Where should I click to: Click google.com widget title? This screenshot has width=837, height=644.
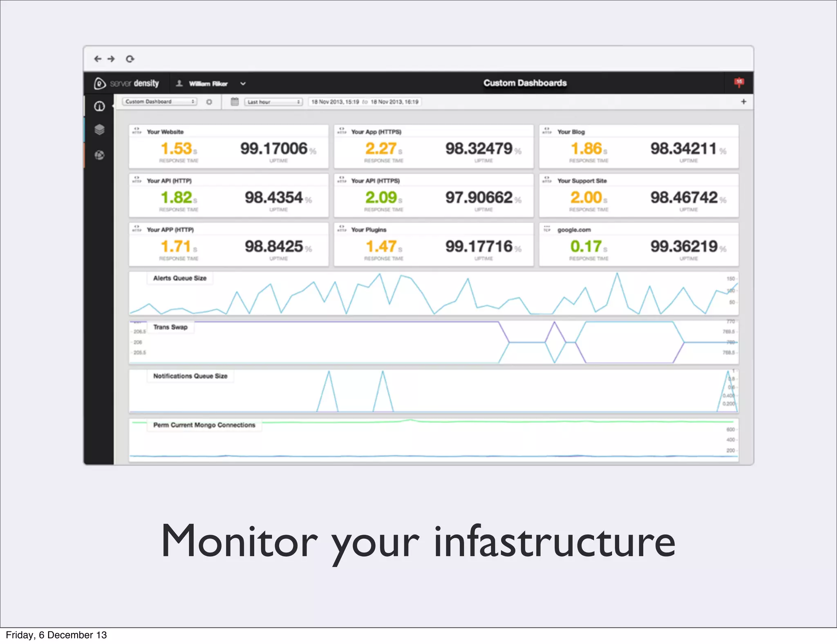point(574,230)
